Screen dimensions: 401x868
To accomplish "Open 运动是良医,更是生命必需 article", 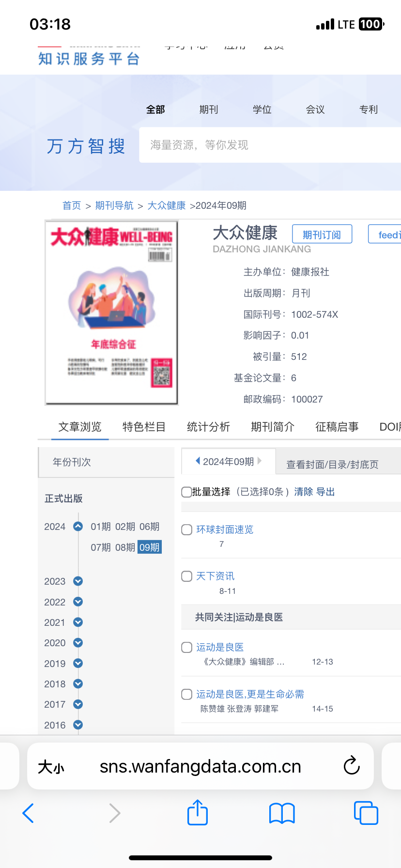I will point(250,694).
